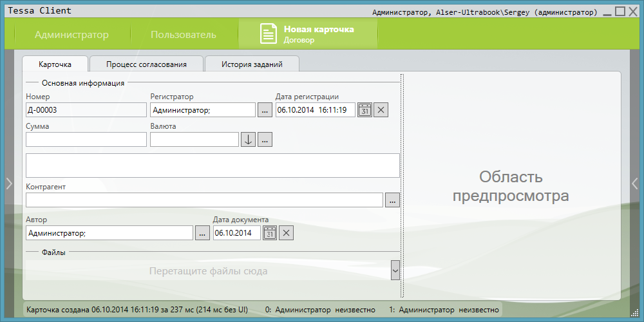Open calendar picker for Дата документа
This screenshot has height=322, width=644.
coord(270,233)
